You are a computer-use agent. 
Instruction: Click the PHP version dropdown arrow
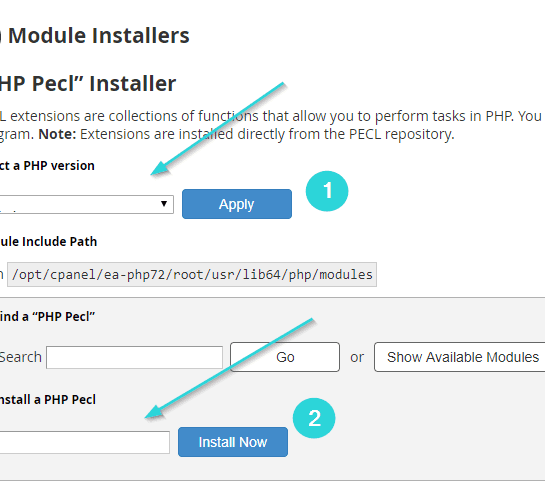(x=164, y=204)
